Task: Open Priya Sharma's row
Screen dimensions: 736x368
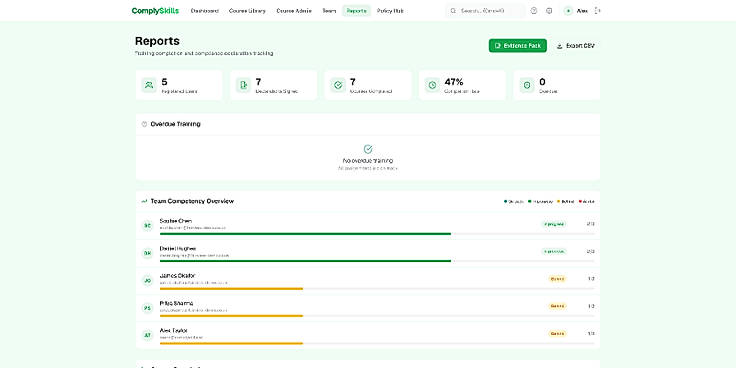Action: pyautogui.click(x=368, y=308)
